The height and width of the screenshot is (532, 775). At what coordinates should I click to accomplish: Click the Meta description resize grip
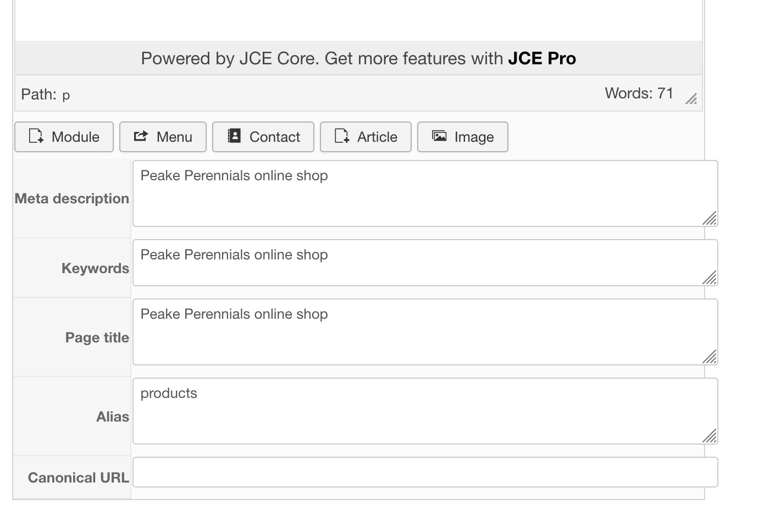point(710,219)
